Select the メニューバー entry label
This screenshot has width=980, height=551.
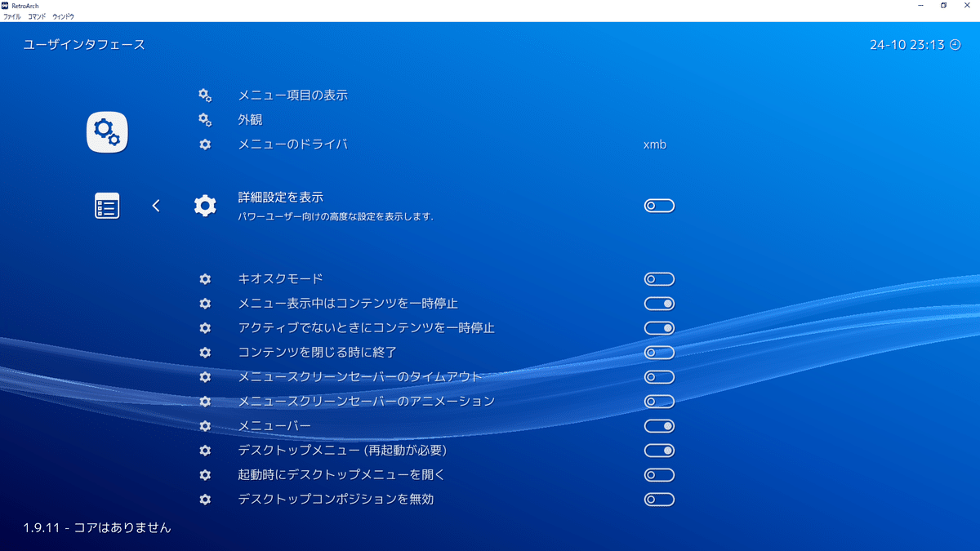click(274, 426)
